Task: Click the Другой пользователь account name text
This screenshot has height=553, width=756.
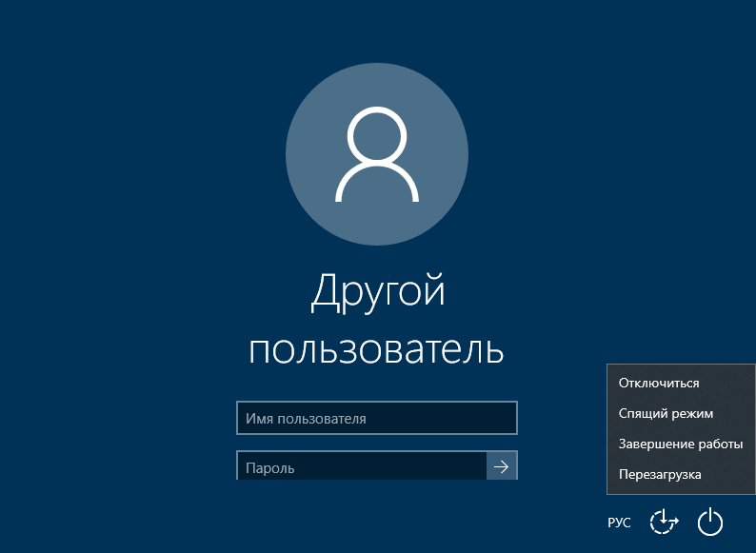Action: 376,320
